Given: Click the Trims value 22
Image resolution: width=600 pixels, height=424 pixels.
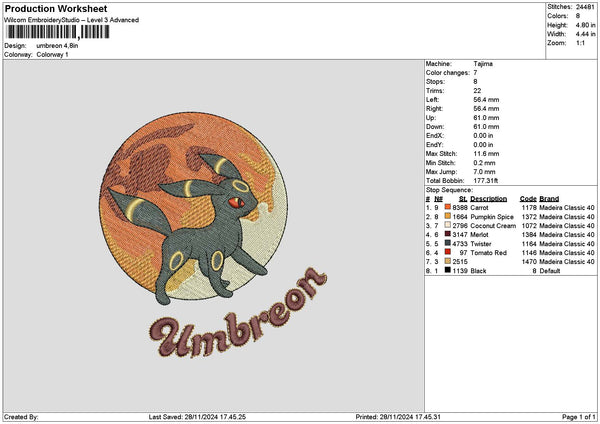Looking at the screenshot, I should (477, 91).
